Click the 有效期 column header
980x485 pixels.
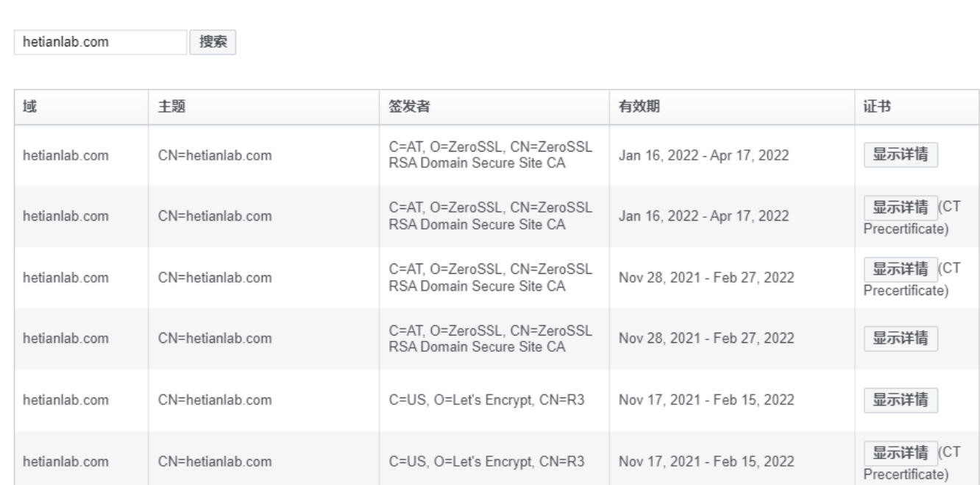point(639,107)
